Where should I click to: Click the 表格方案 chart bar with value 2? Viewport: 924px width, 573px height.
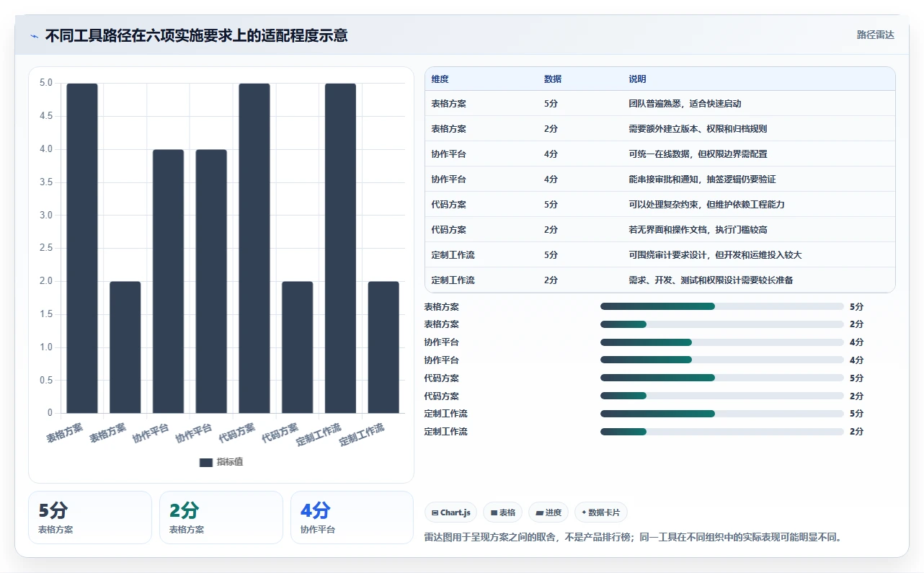(125, 347)
